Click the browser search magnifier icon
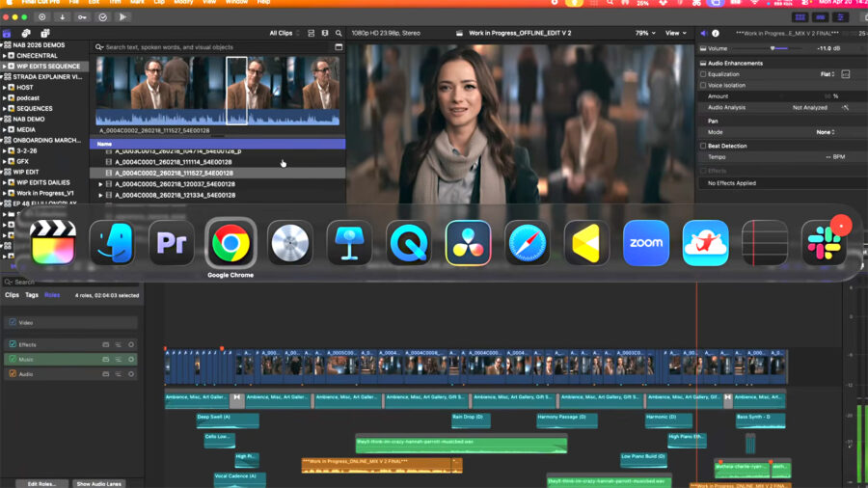 click(x=339, y=33)
